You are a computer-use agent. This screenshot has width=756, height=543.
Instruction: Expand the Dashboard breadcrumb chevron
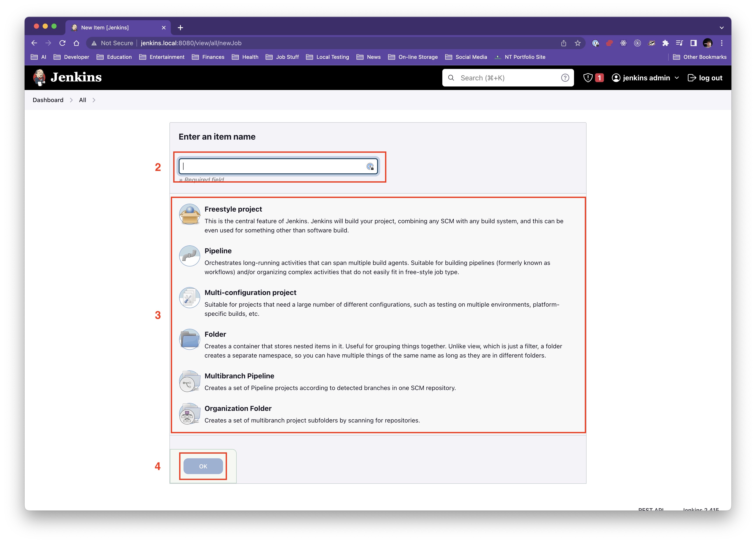[x=71, y=100]
